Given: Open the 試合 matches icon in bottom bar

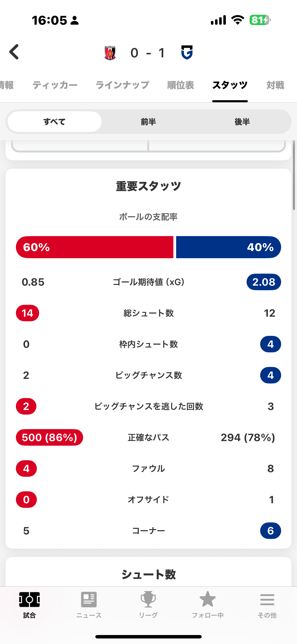Looking at the screenshot, I should tap(29, 600).
